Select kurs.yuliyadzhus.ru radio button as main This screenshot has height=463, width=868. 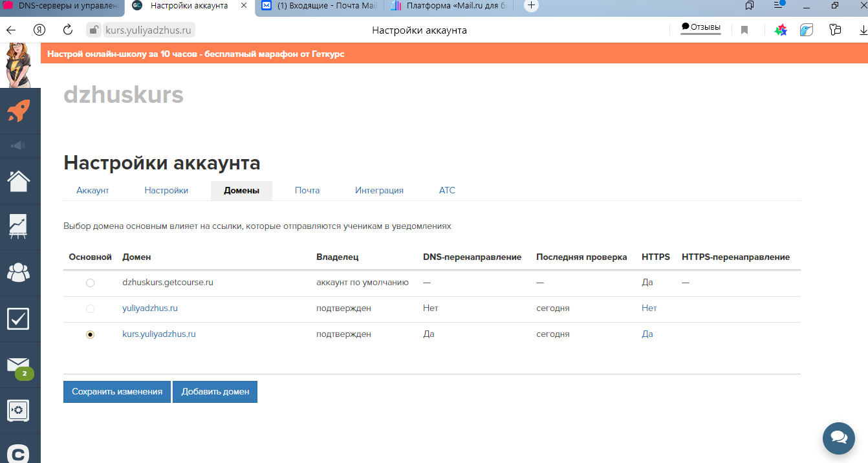90,334
